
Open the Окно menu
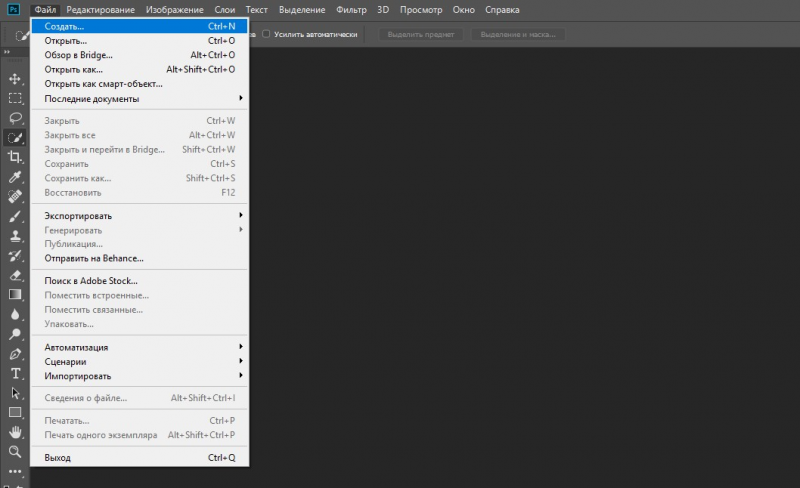point(463,10)
